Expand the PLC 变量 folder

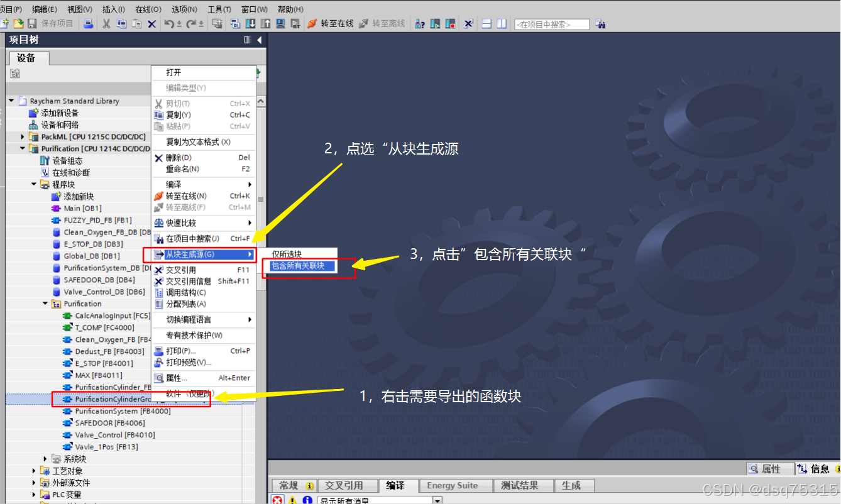pyautogui.click(x=34, y=495)
